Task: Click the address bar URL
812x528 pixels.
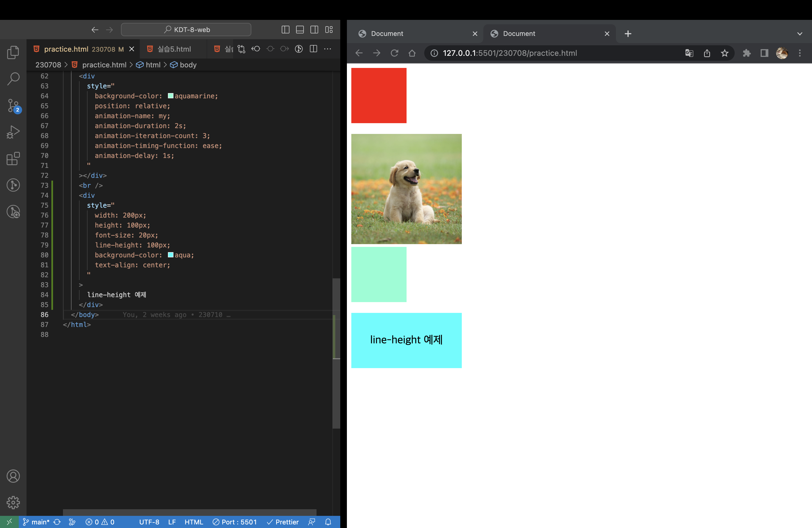Action: [x=510, y=53]
